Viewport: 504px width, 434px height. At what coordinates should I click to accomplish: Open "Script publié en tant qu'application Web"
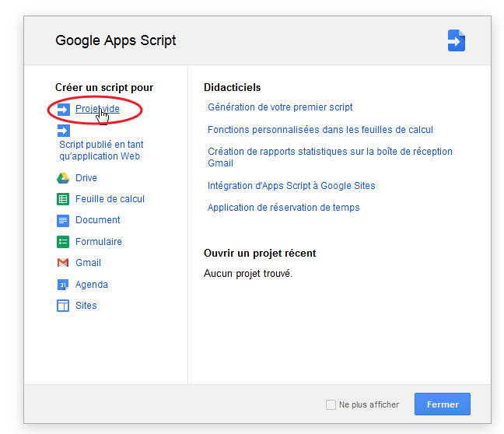(x=101, y=150)
